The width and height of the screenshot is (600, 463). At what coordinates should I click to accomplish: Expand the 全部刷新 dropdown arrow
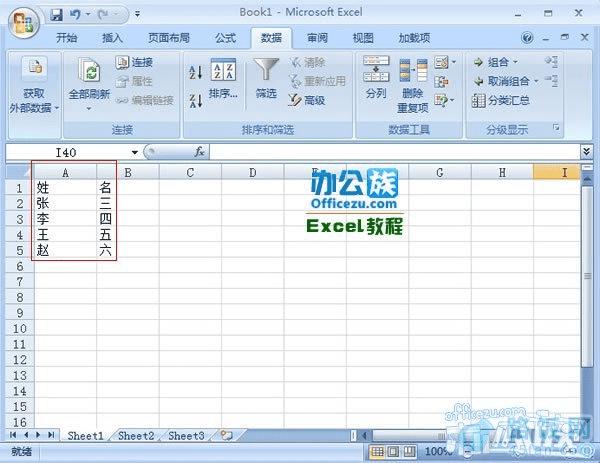(89, 109)
